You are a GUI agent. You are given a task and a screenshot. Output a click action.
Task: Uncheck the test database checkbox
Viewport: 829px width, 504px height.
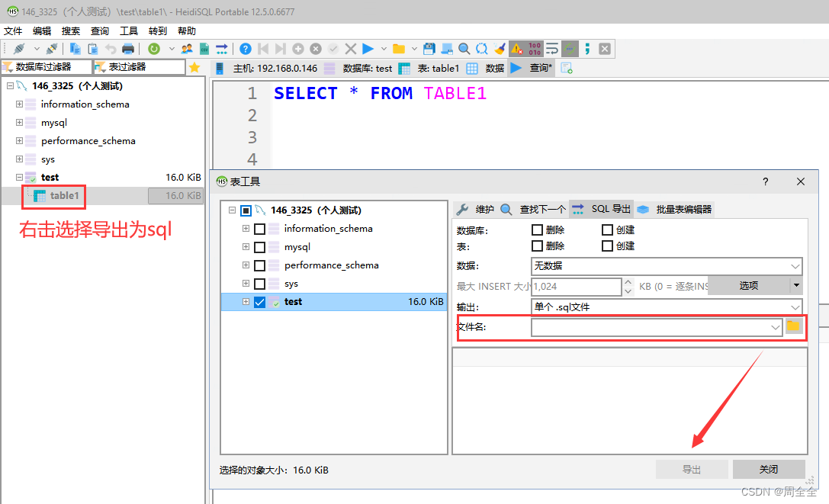259,302
